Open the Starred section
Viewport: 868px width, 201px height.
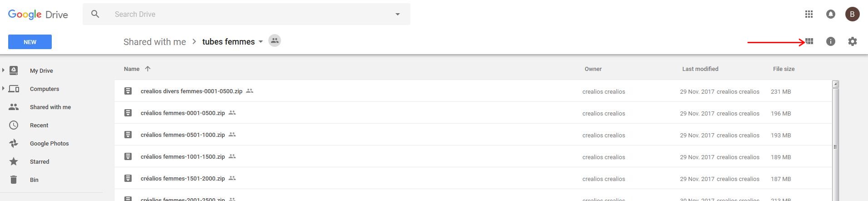pyautogui.click(x=39, y=161)
